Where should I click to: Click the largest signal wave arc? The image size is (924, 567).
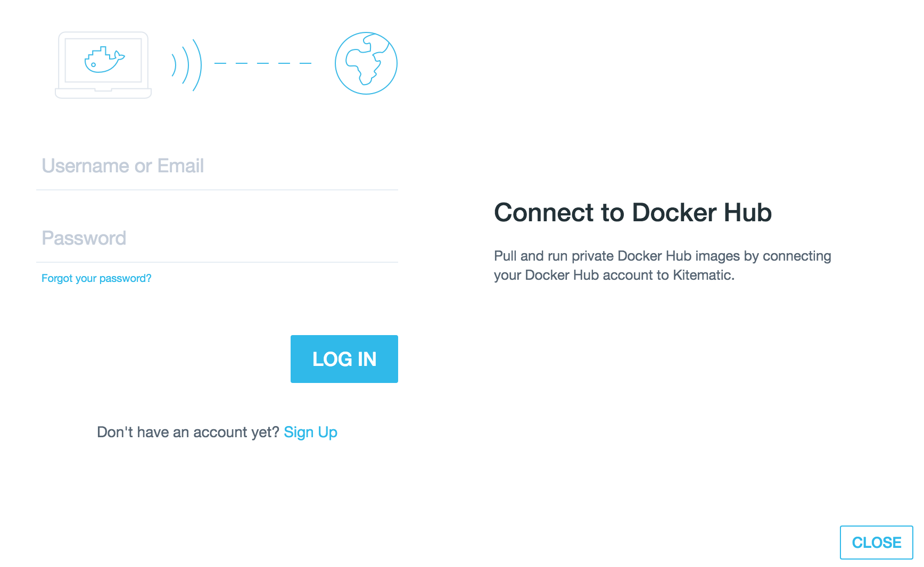click(197, 65)
